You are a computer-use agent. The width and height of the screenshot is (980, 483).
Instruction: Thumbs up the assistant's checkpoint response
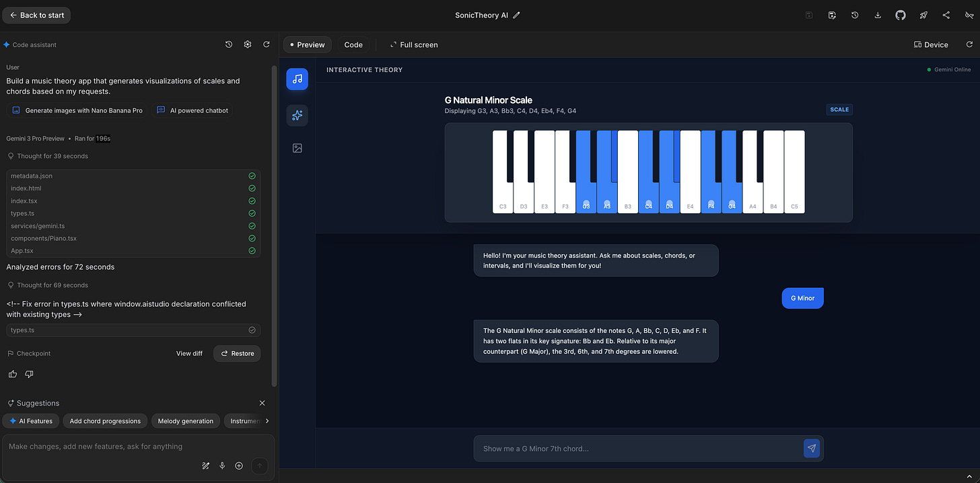(12, 374)
